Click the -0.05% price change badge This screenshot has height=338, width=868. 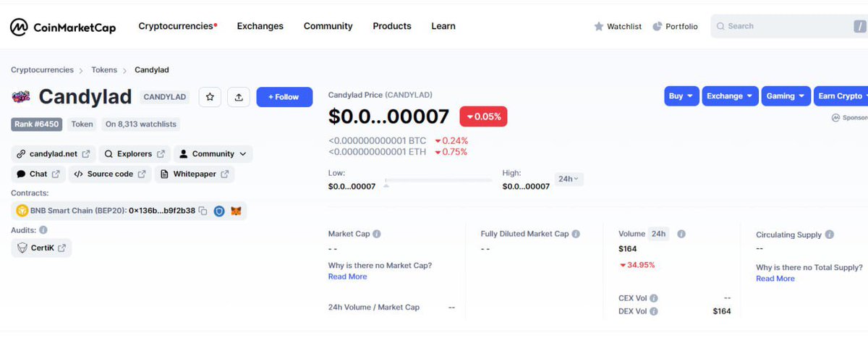pyautogui.click(x=484, y=117)
